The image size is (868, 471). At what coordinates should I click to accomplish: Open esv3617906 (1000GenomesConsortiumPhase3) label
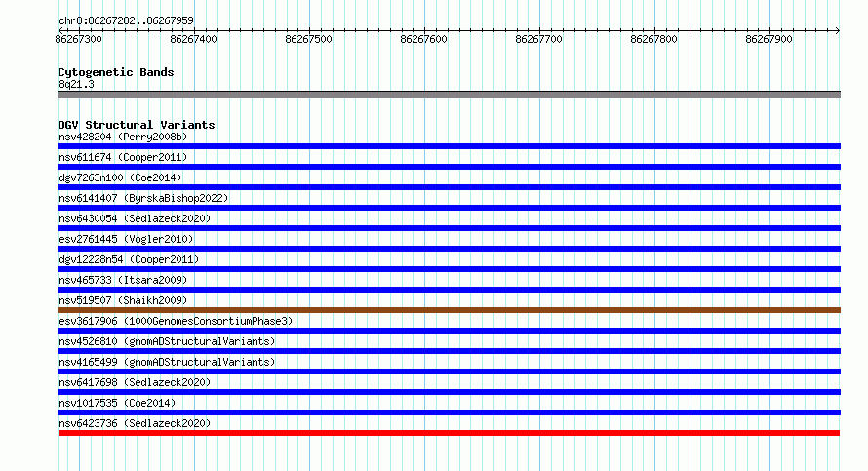point(176,321)
